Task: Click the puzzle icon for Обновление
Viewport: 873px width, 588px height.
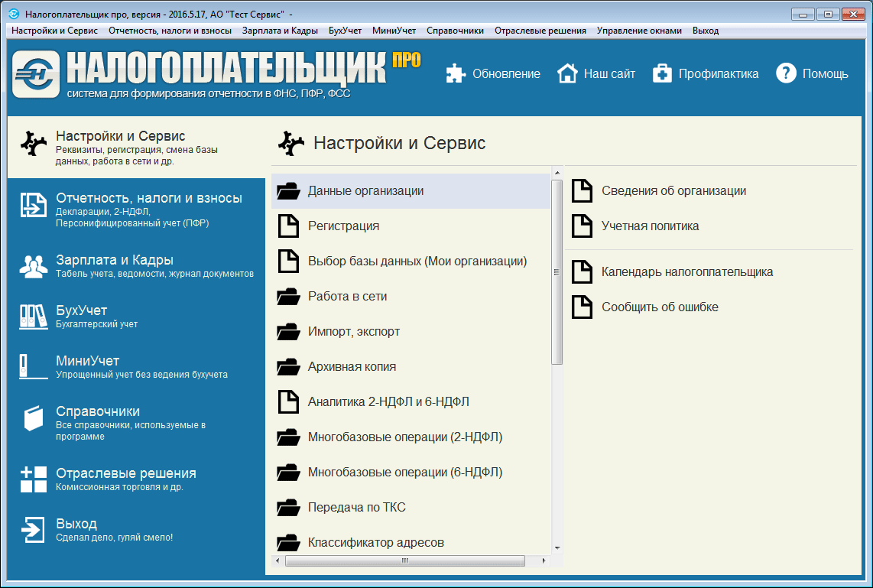Action: click(x=456, y=73)
